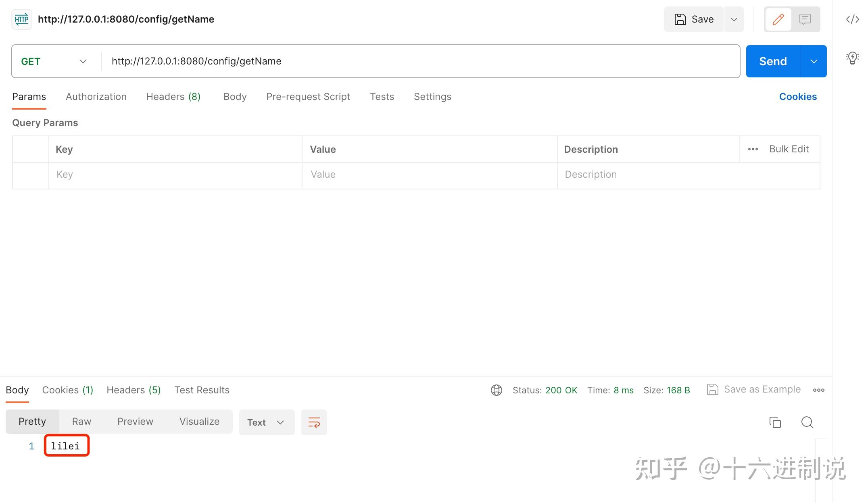
Task: Switch to the Authorization tab
Action: coord(96,97)
